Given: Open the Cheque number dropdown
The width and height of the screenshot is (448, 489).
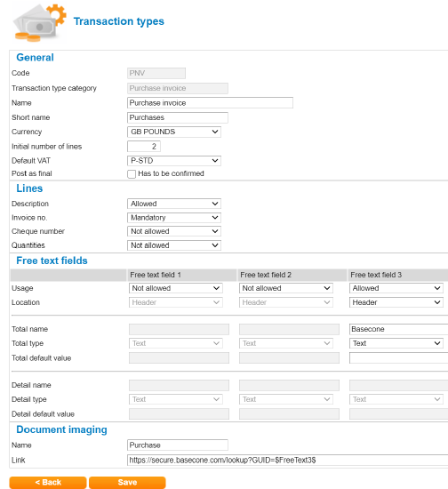Looking at the screenshot, I should pyautogui.click(x=174, y=231).
